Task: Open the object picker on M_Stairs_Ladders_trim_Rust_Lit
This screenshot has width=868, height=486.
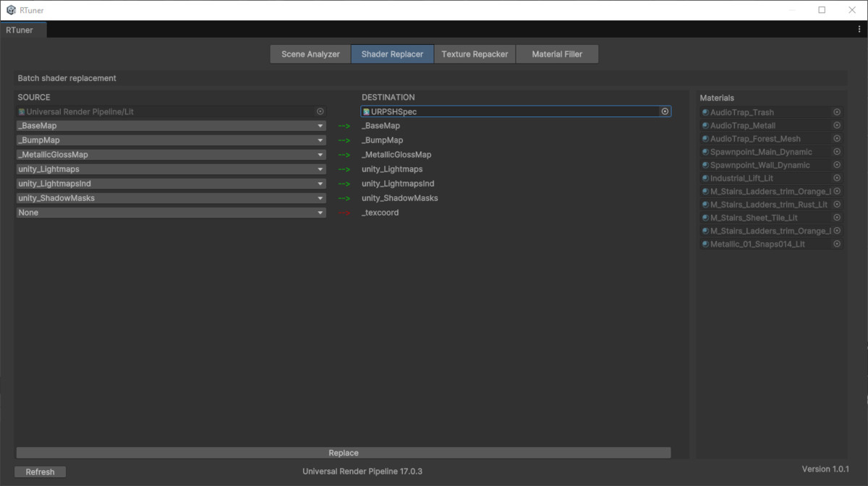Action: pyautogui.click(x=837, y=204)
